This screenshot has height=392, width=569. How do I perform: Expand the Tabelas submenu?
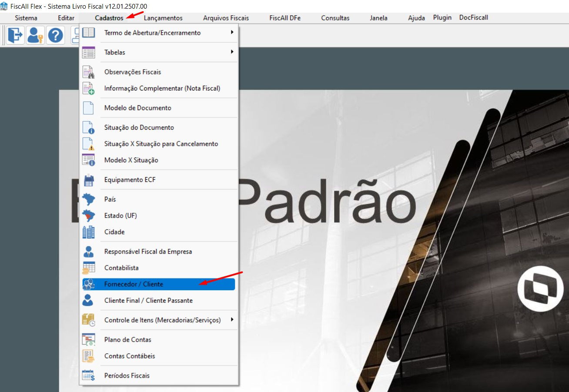point(159,52)
